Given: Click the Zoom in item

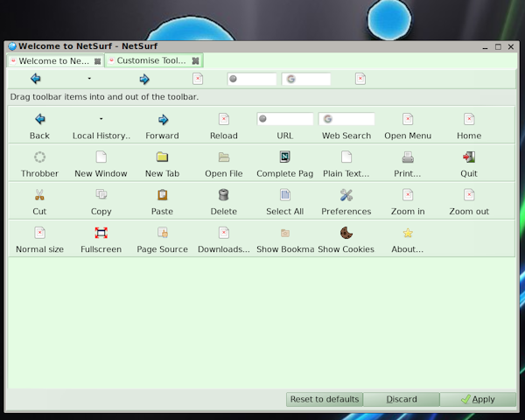Looking at the screenshot, I should click(408, 194).
